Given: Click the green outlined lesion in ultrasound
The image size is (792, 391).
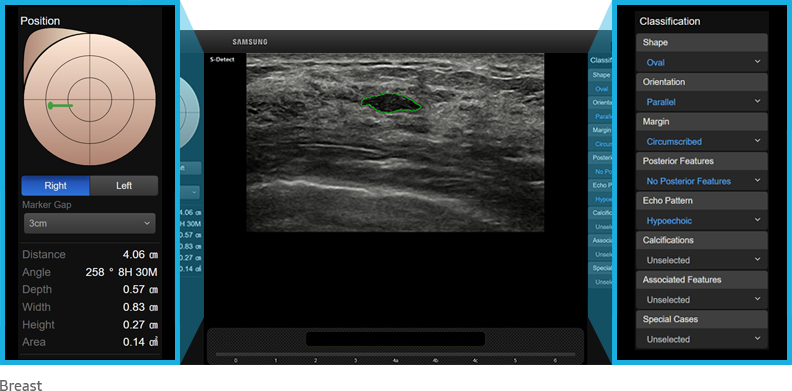Looking at the screenshot, I should (391, 103).
